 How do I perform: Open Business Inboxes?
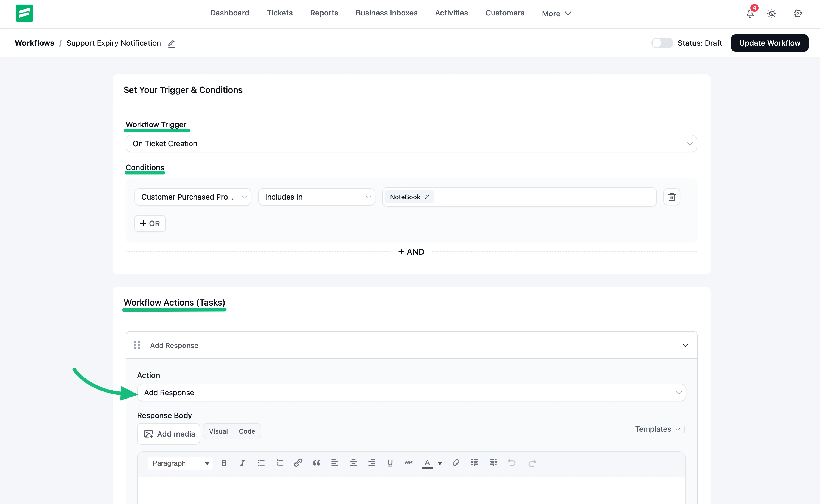coord(386,13)
